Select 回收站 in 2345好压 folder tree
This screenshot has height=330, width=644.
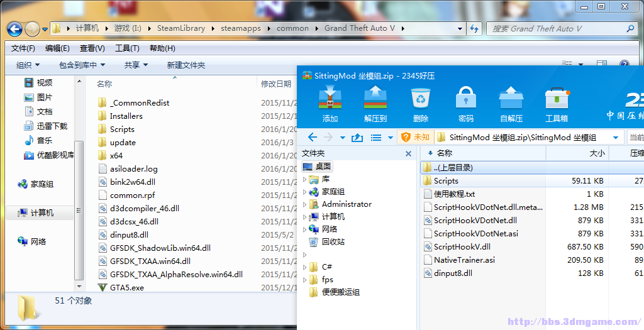click(x=326, y=242)
